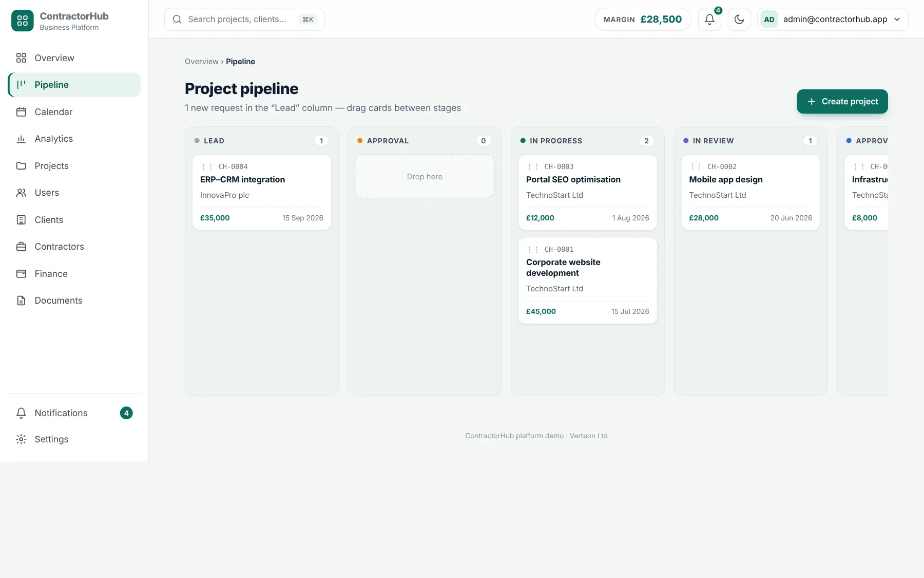Click the £45,000 amount on CH-0001
The height and width of the screenshot is (578, 924).
(x=541, y=311)
